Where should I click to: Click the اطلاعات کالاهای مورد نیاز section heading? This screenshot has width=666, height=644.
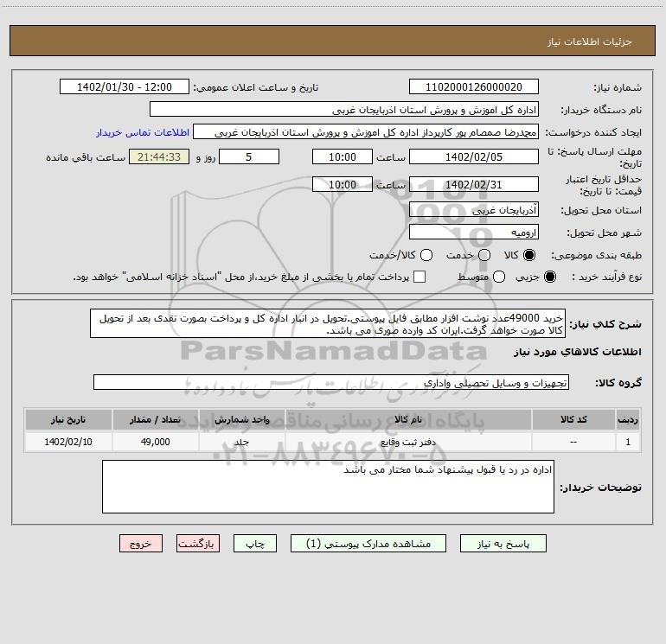tap(578, 352)
